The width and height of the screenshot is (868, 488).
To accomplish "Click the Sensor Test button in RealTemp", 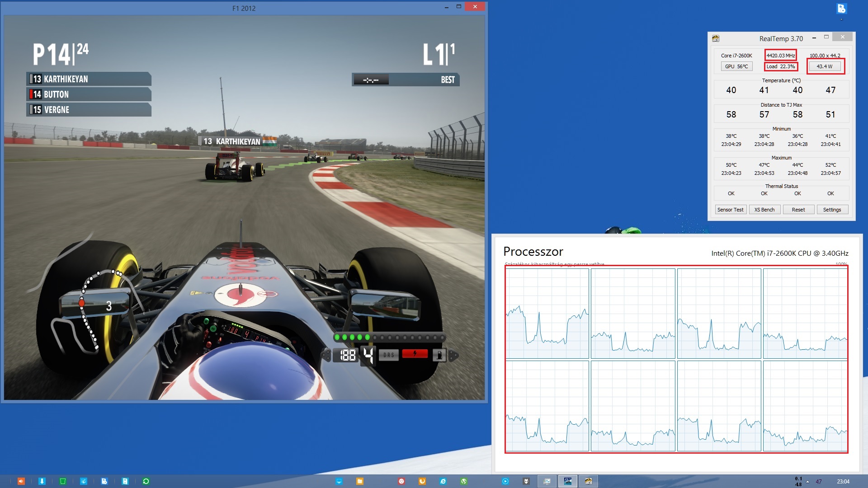I will click(x=730, y=210).
